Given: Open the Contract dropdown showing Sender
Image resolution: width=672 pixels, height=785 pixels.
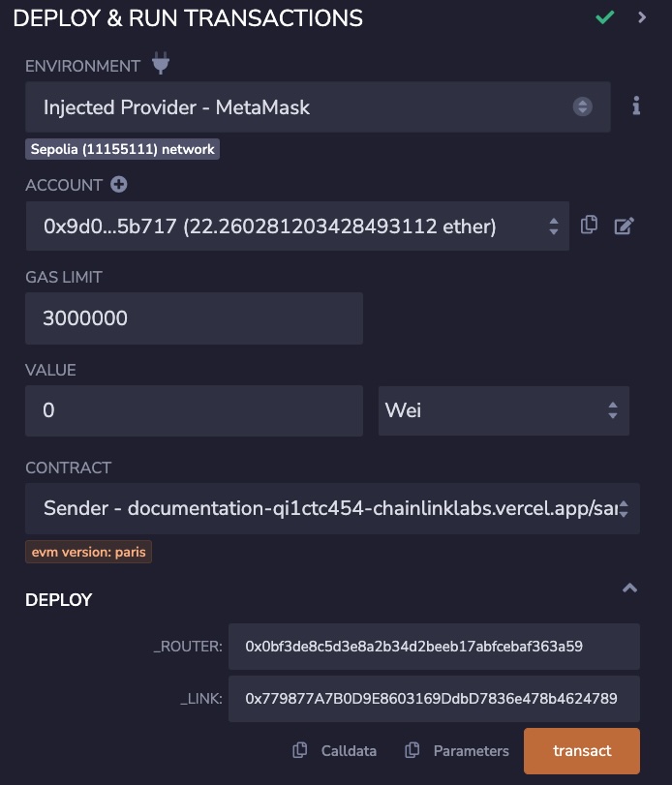Looking at the screenshot, I should [x=332, y=508].
